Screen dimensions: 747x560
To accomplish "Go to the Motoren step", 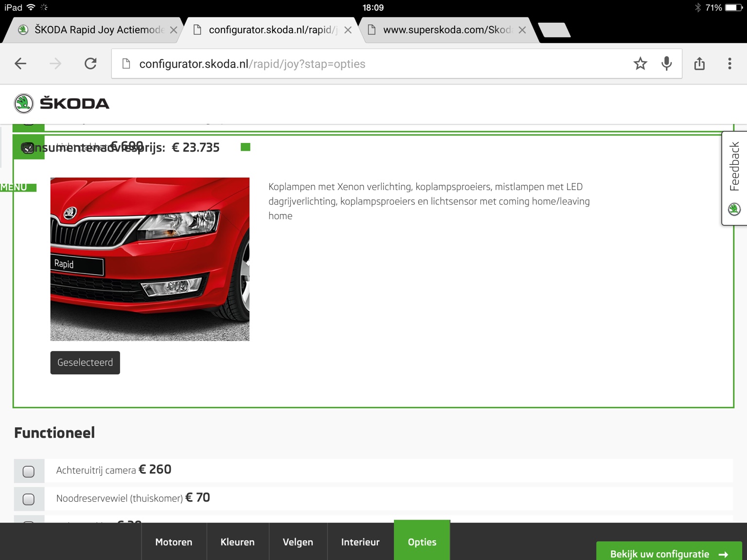I will pos(174,542).
